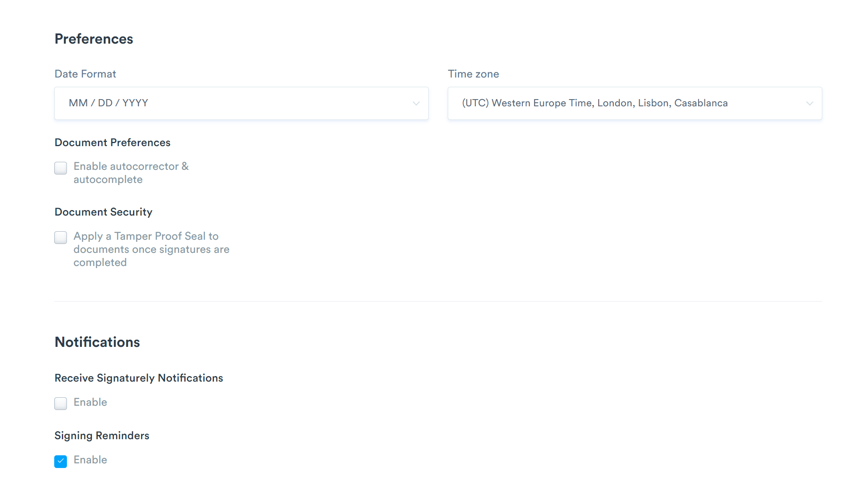Click the Preferences section heading
This screenshot has height=504, width=868.
[94, 39]
